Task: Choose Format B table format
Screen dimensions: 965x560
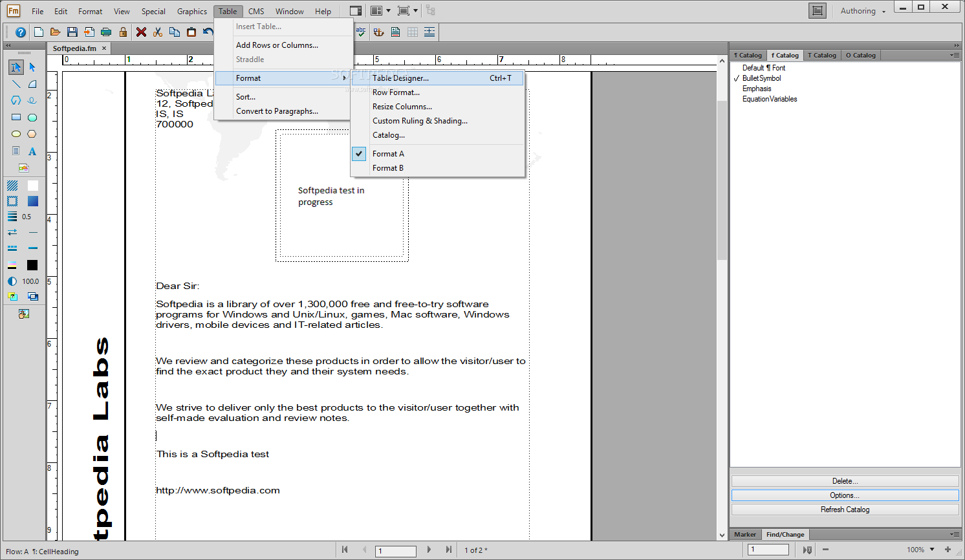Action: (x=388, y=168)
